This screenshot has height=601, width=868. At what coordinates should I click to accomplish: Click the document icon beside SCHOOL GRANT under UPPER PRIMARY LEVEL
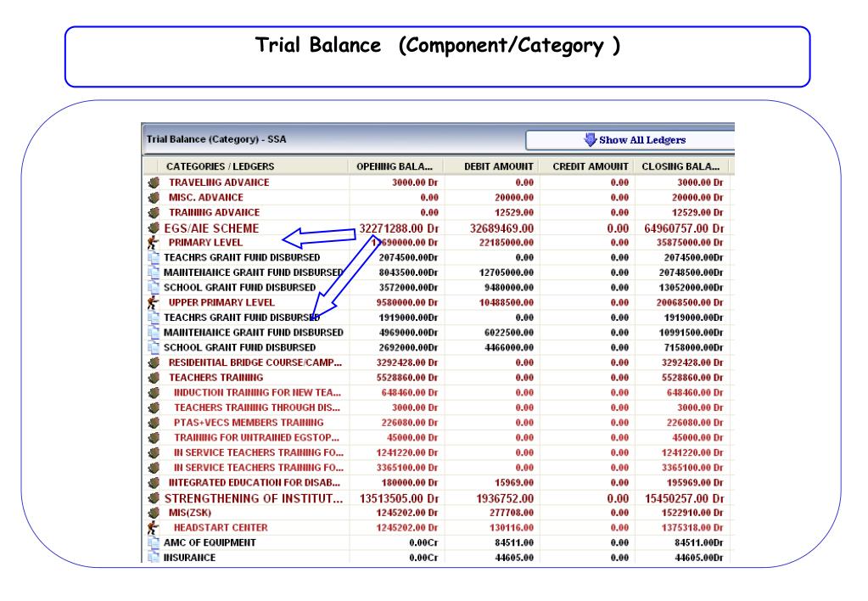point(154,347)
